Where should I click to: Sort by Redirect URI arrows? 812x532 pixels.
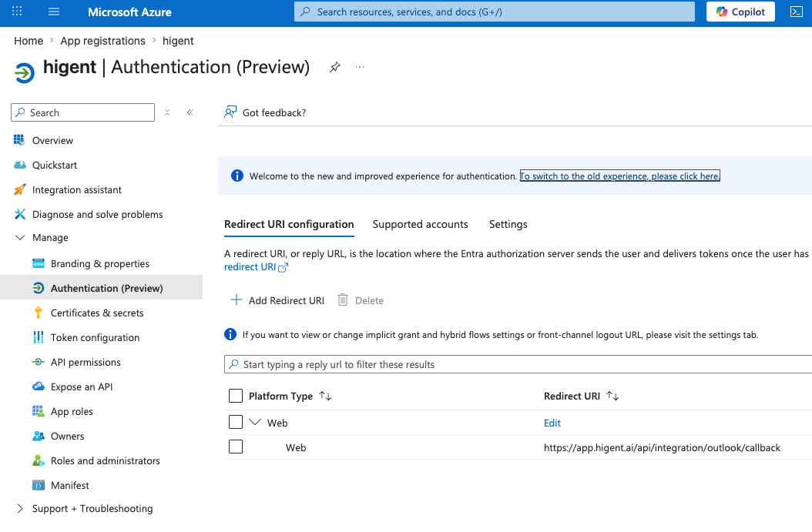(612, 396)
